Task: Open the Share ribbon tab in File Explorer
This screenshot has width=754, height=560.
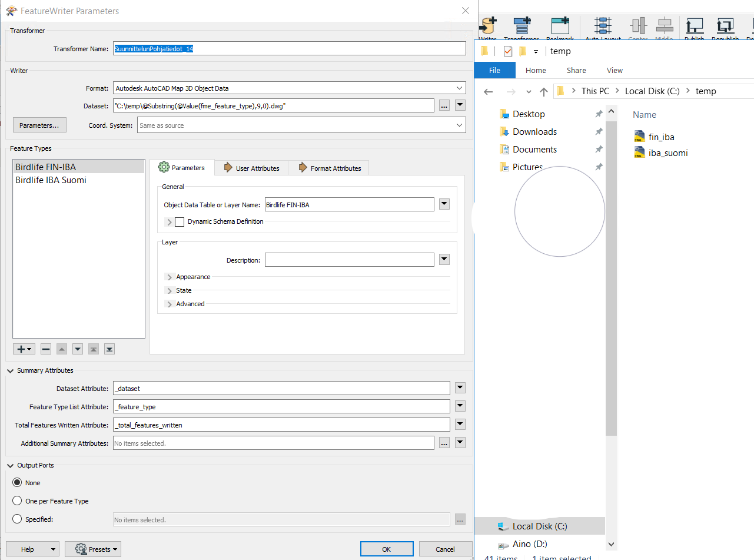Action: (576, 70)
